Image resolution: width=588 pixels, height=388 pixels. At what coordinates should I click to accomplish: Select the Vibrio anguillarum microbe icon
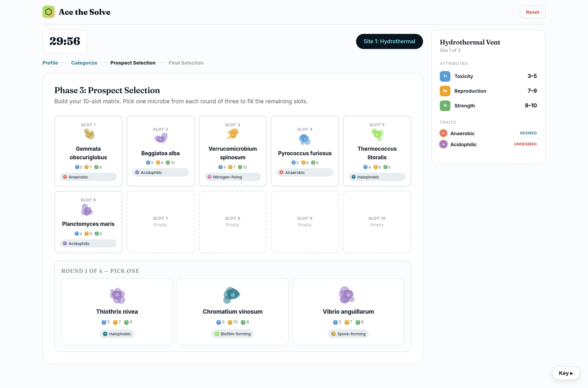click(x=347, y=295)
